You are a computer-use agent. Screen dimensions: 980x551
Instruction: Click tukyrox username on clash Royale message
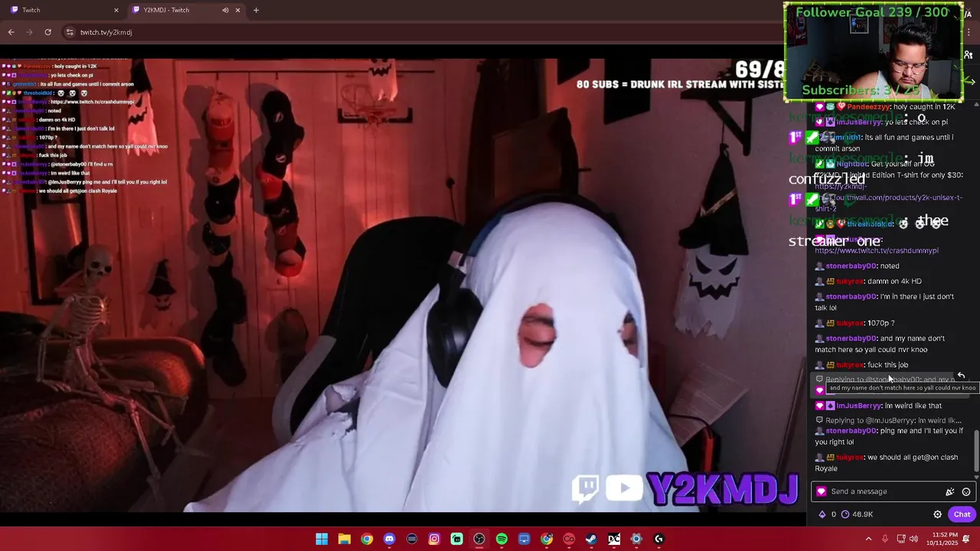pos(851,457)
